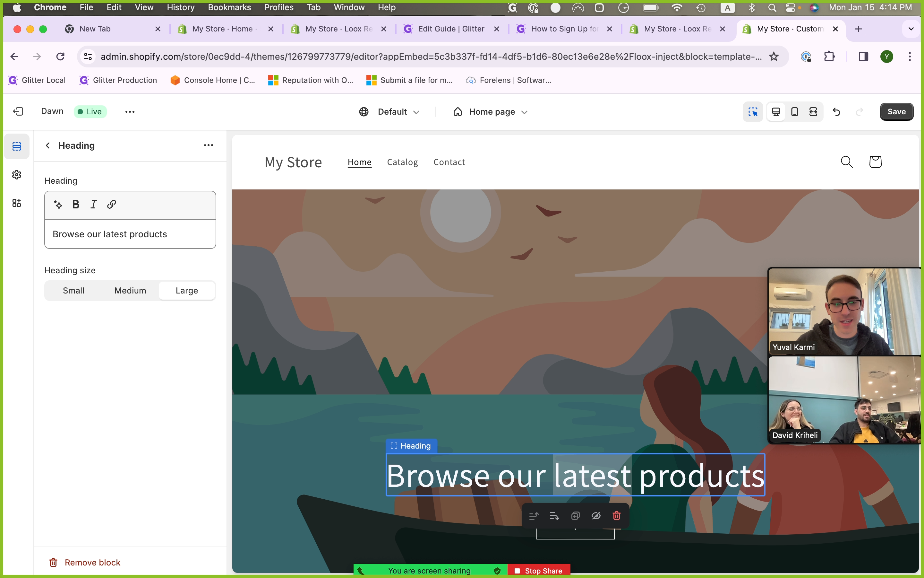The width and height of the screenshot is (924, 578).
Task: Open macOS Control Center icon
Action: (791, 8)
